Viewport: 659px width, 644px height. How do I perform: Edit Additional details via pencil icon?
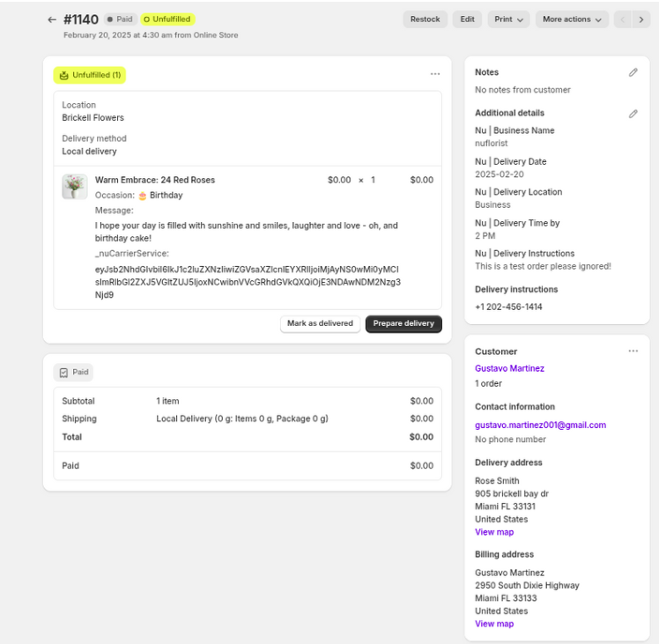(x=633, y=114)
